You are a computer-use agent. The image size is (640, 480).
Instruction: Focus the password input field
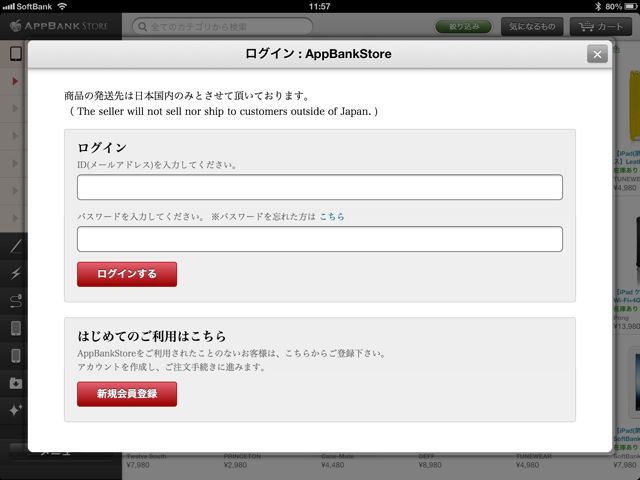pyautogui.click(x=320, y=239)
